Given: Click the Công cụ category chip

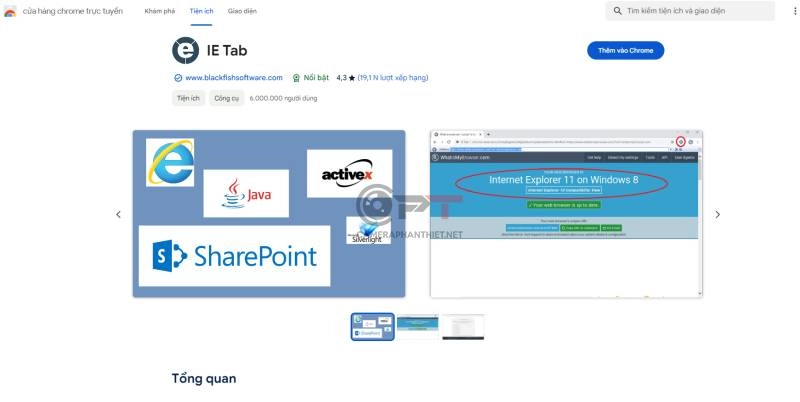Looking at the screenshot, I should [x=225, y=98].
